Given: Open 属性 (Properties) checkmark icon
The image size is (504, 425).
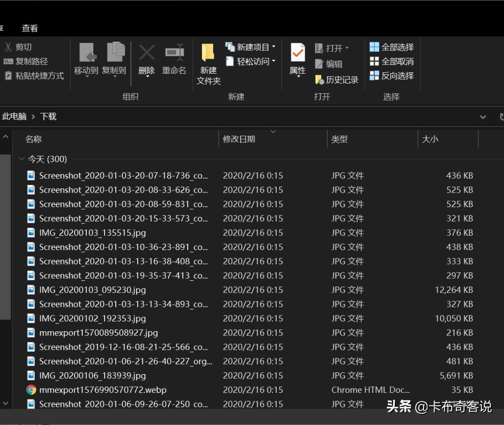Looking at the screenshot, I should click(x=297, y=53).
